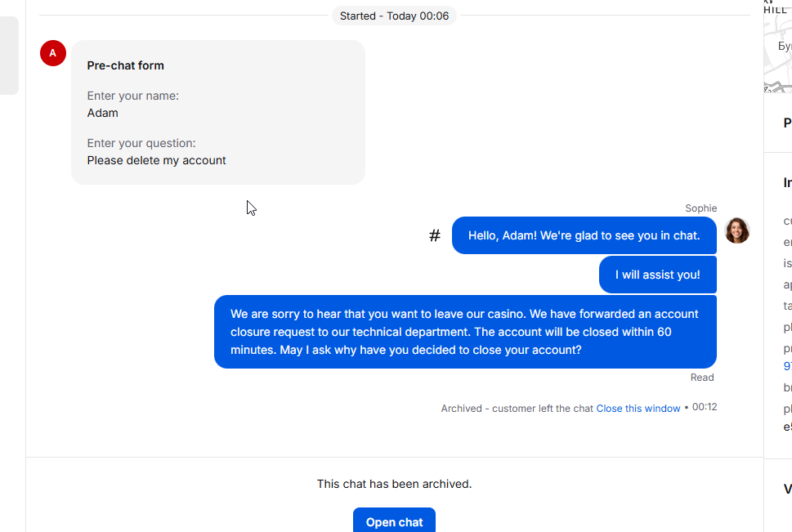Click the "Hello, Adam!" greeting message bubble

584,235
